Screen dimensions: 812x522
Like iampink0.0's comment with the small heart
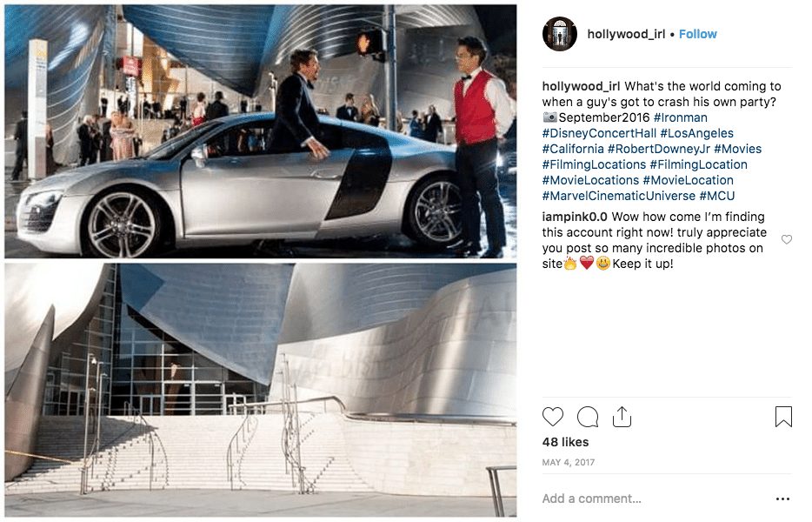tap(787, 239)
